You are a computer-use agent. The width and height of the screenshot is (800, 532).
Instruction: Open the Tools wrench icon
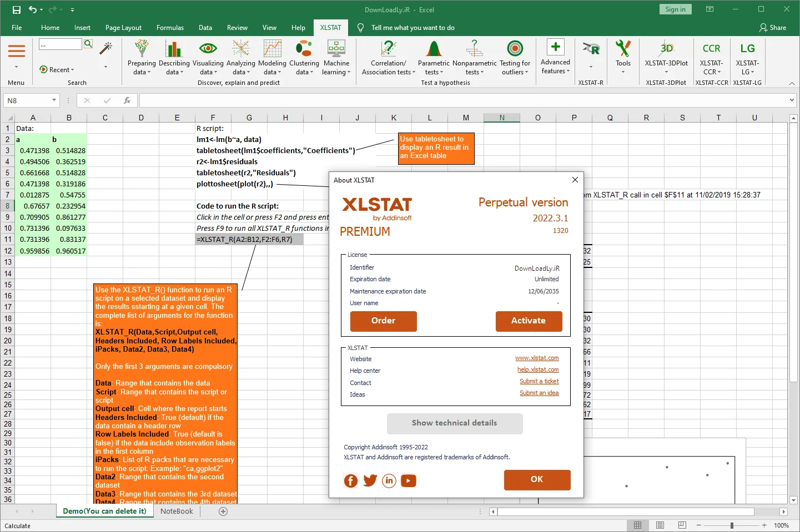pyautogui.click(x=623, y=48)
